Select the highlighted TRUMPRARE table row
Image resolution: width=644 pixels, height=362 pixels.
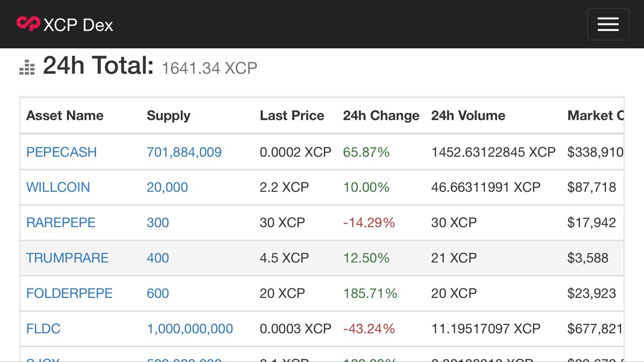click(x=322, y=258)
